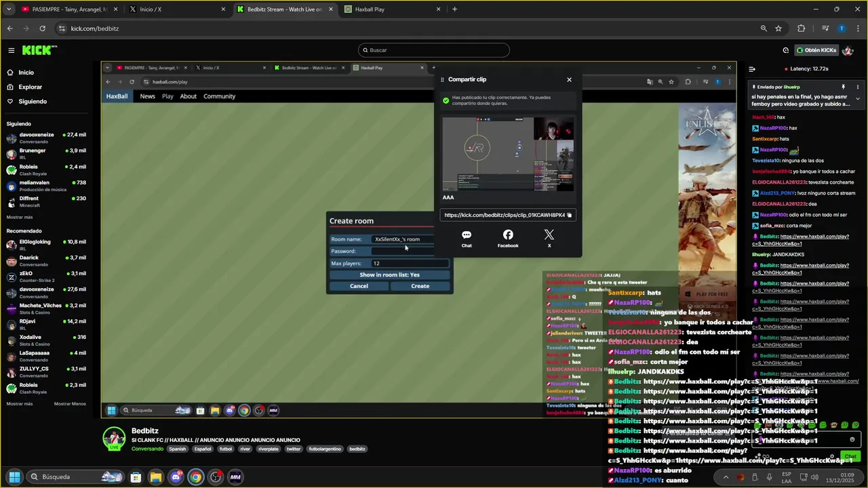
Task: Share clip to Chat
Action: pyautogui.click(x=467, y=239)
